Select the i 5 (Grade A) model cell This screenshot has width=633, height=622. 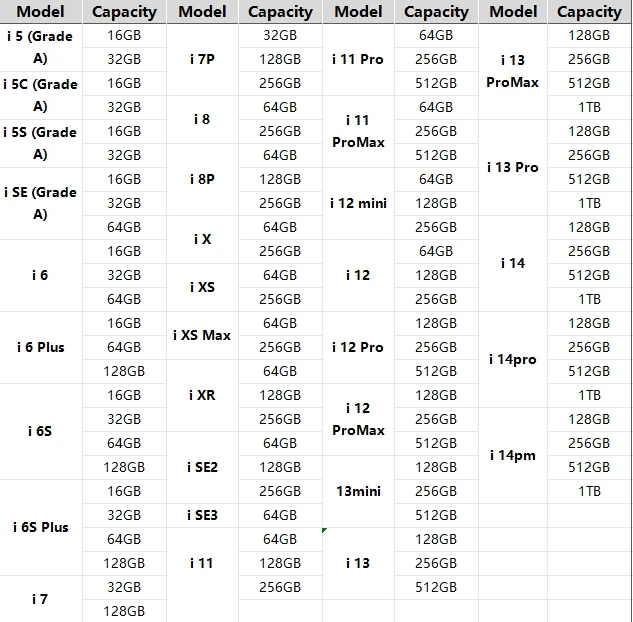tap(40, 47)
